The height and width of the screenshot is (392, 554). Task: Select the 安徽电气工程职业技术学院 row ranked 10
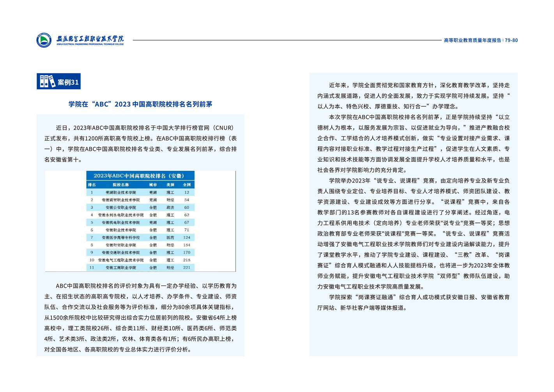(x=140, y=260)
